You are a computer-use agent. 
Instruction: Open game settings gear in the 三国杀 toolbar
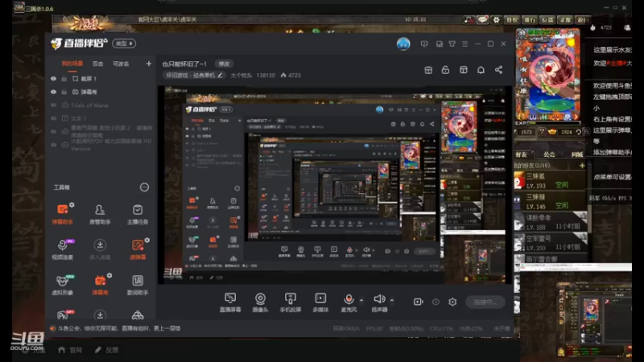pos(496,19)
